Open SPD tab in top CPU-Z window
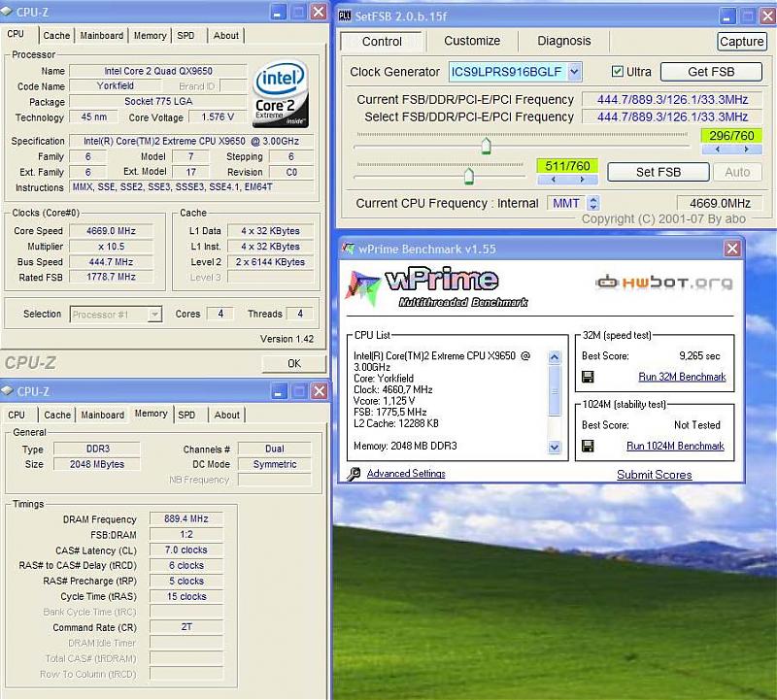 click(x=186, y=36)
